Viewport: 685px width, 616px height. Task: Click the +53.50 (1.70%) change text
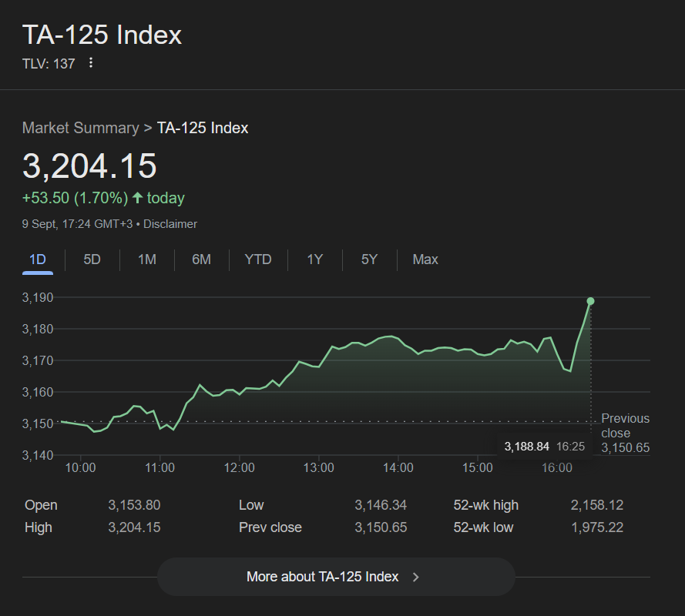pyautogui.click(x=76, y=198)
